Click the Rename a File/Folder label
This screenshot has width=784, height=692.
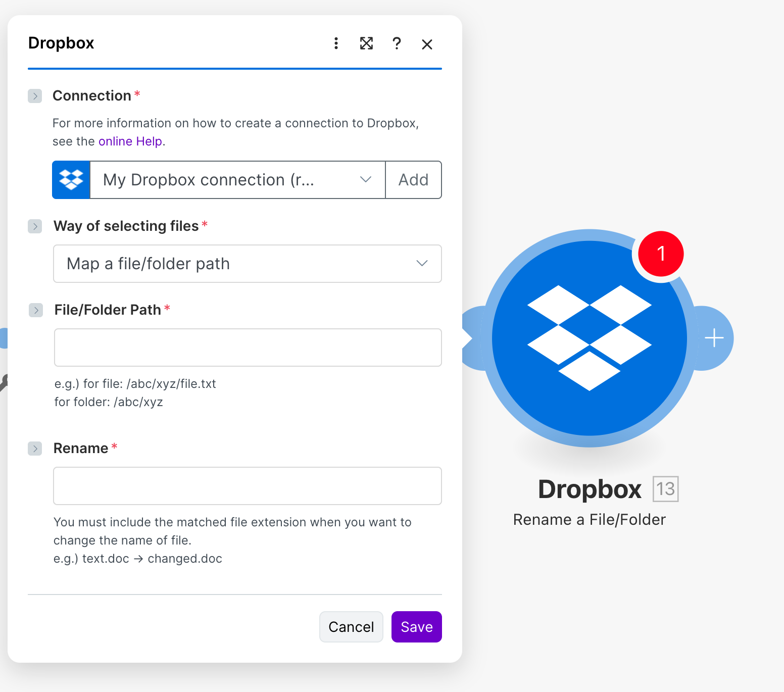pos(590,520)
